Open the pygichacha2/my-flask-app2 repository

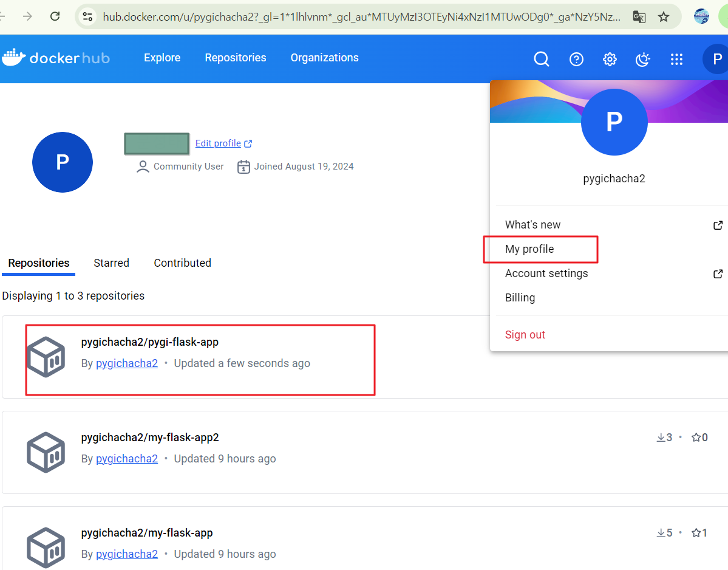pos(150,437)
